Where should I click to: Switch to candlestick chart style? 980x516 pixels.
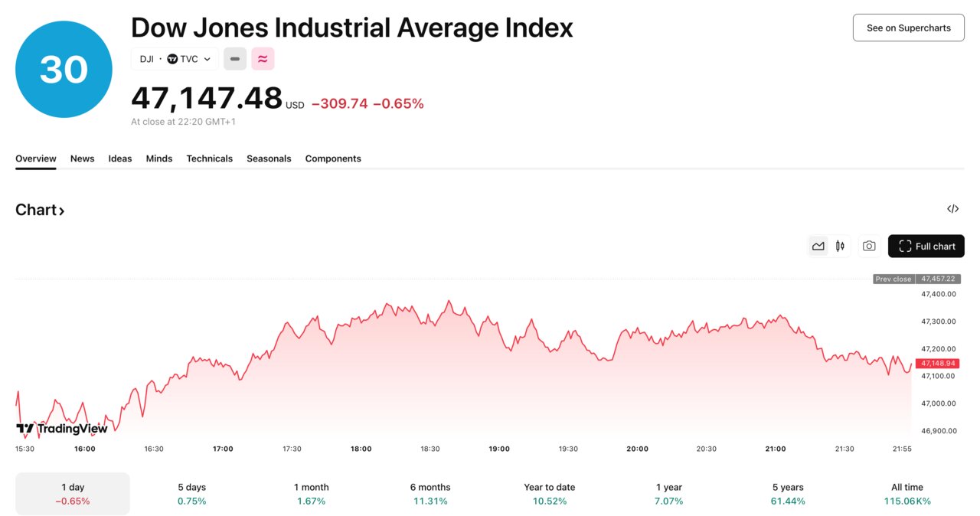(x=841, y=246)
